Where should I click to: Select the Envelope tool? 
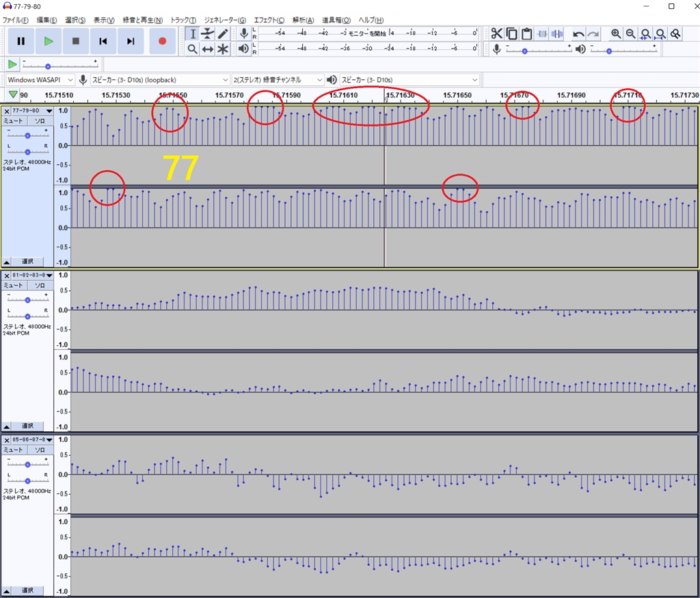pos(208,33)
